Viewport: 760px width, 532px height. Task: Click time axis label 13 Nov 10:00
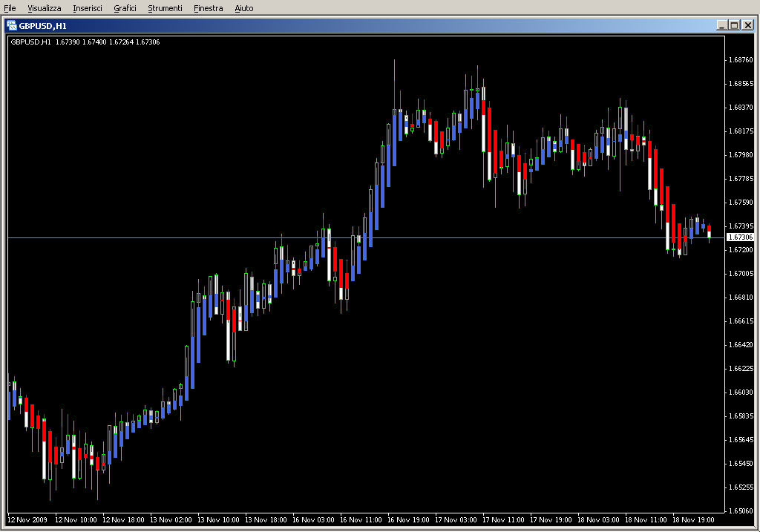pos(218,520)
